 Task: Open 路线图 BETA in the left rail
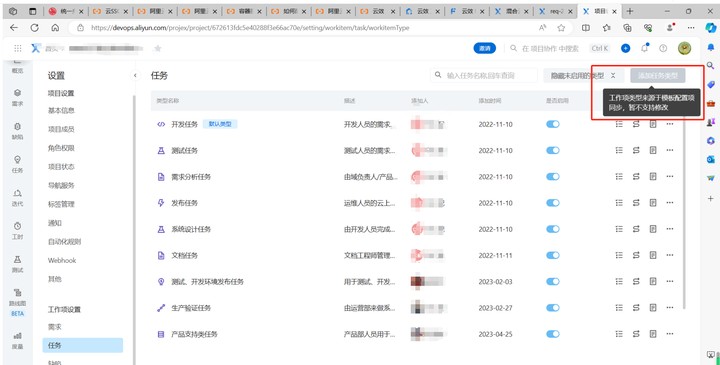tap(17, 302)
